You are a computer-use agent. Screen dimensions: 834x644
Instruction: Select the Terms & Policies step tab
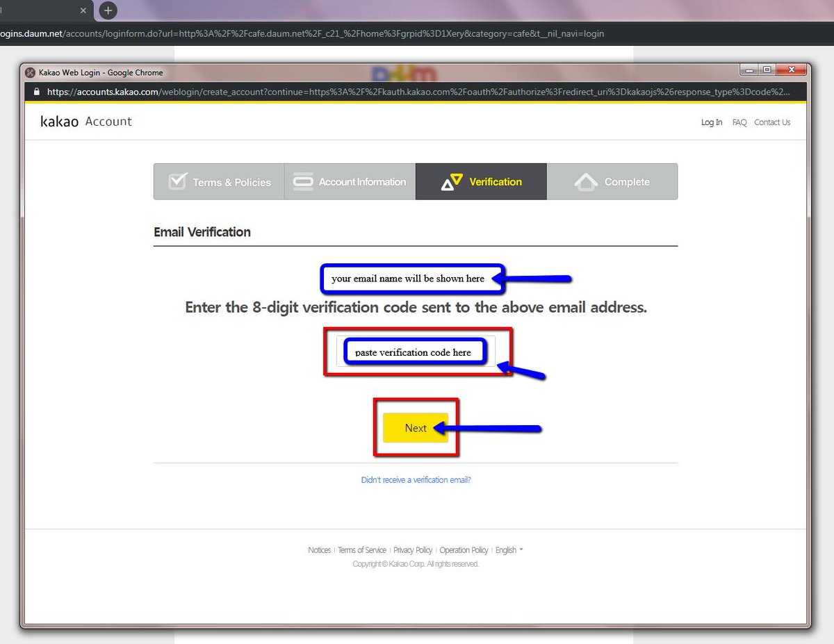click(219, 181)
